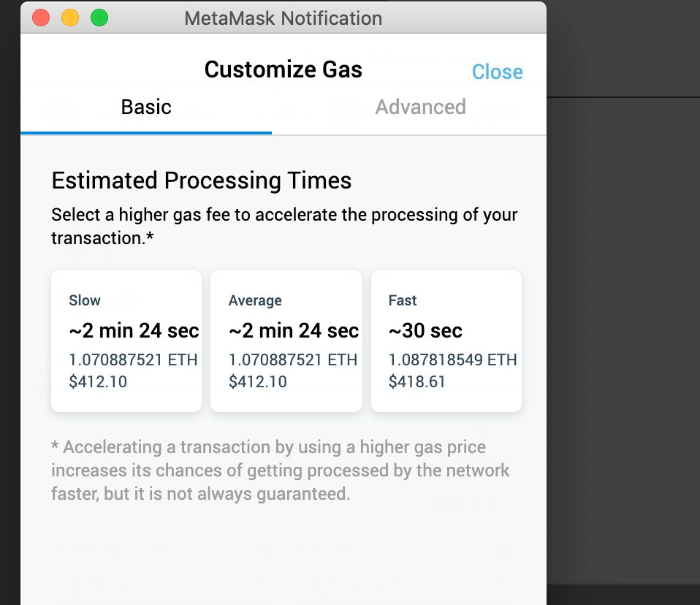Minimize window with yellow traffic light button

[70, 18]
